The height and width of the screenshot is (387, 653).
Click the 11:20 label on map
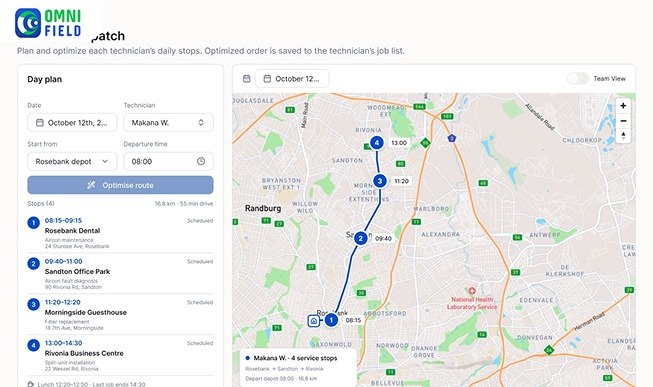coord(401,181)
